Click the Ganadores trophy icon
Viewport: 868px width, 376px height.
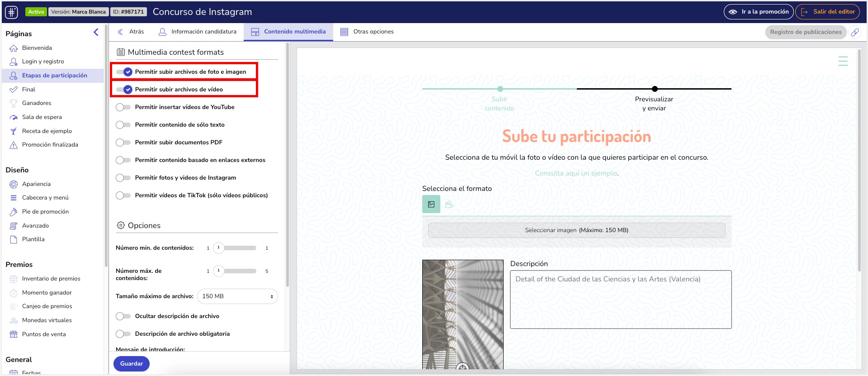[14, 103]
